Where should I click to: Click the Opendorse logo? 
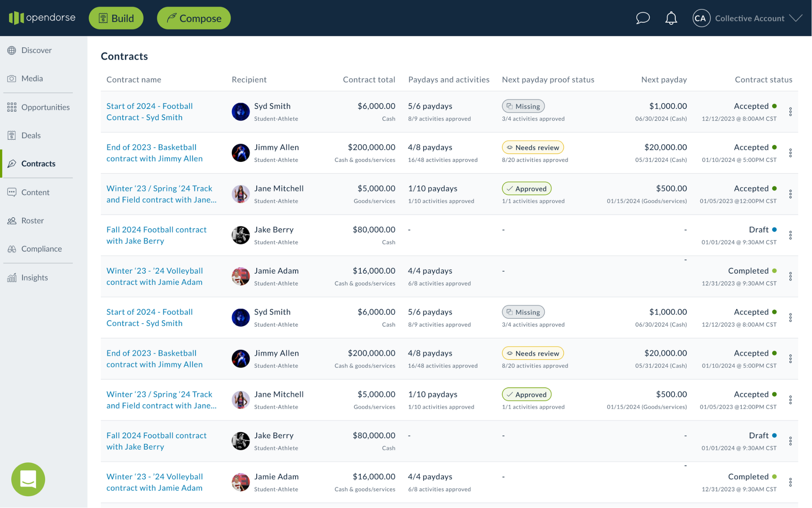pyautogui.click(x=42, y=18)
